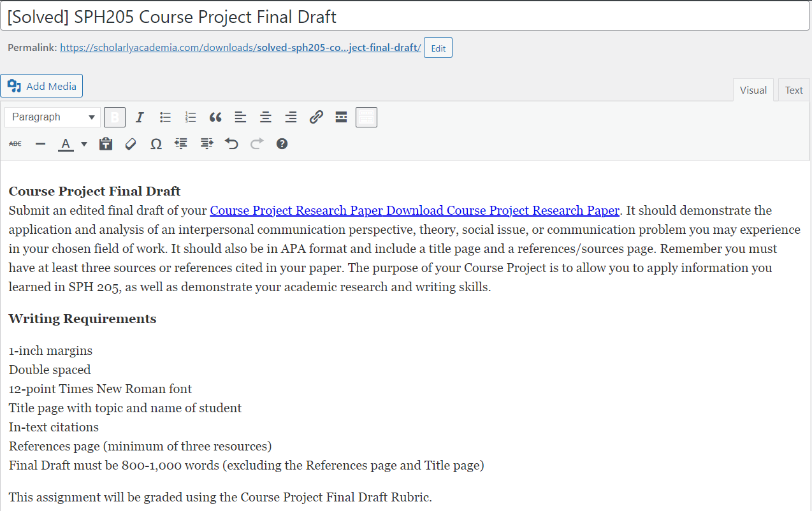Align text right
Image resolution: width=812 pixels, height=511 pixels.
click(x=291, y=117)
